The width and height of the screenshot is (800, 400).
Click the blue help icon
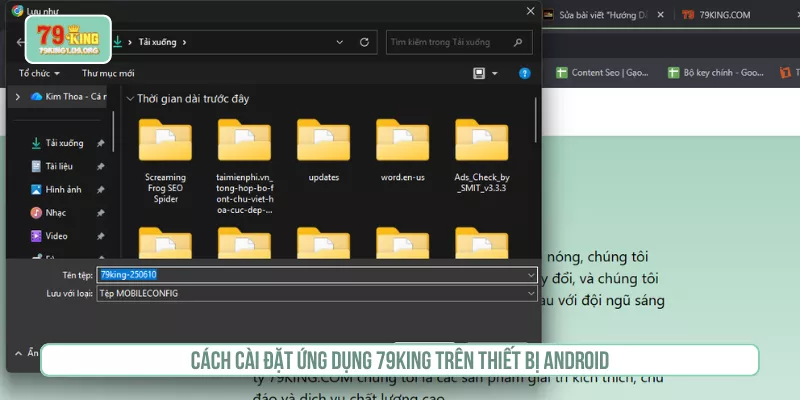point(524,73)
